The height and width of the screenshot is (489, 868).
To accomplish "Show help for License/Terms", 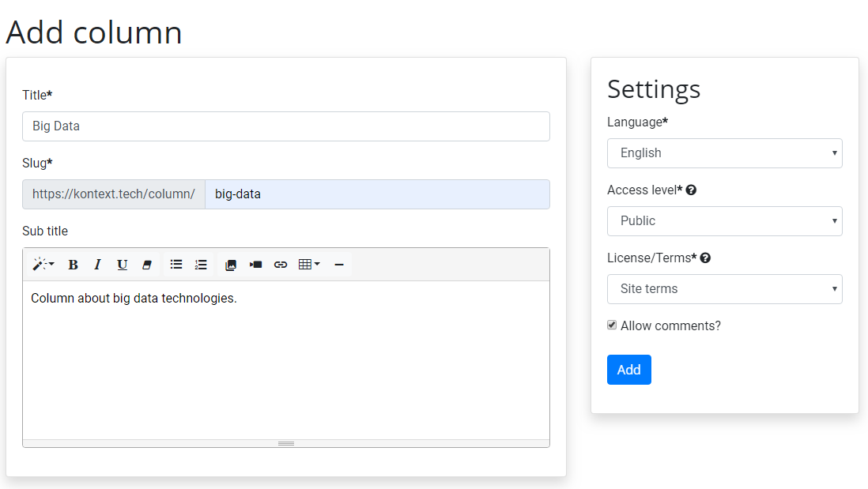I will (x=705, y=258).
